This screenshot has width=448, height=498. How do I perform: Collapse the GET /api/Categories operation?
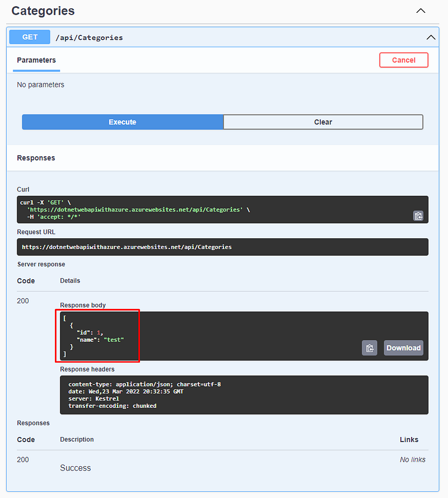point(431,37)
